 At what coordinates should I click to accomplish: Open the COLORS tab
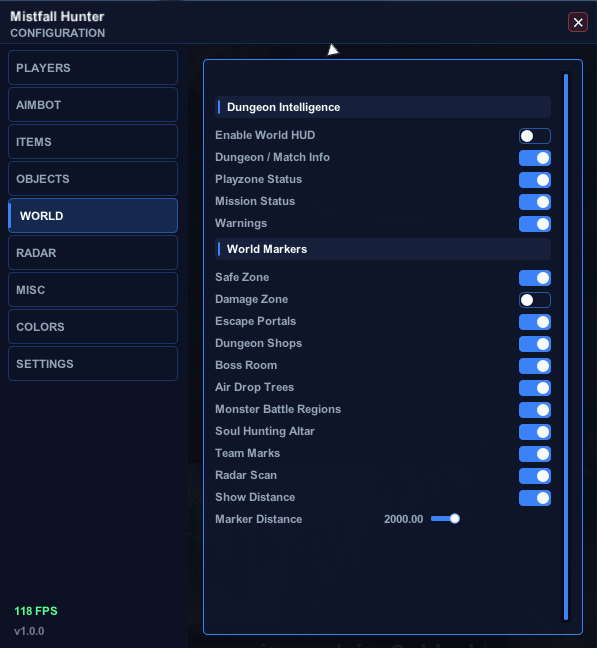click(93, 326)
